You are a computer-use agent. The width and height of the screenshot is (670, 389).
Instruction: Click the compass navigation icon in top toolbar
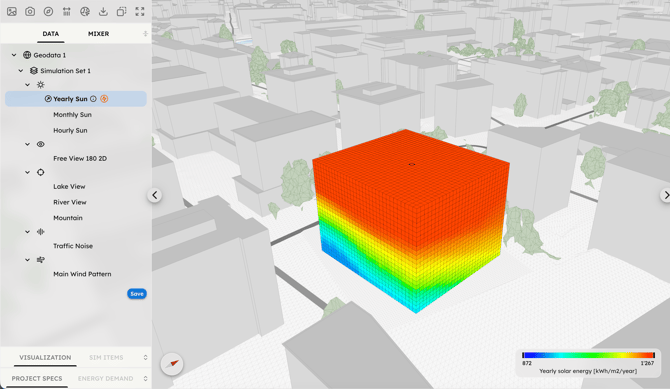(48, 12)
